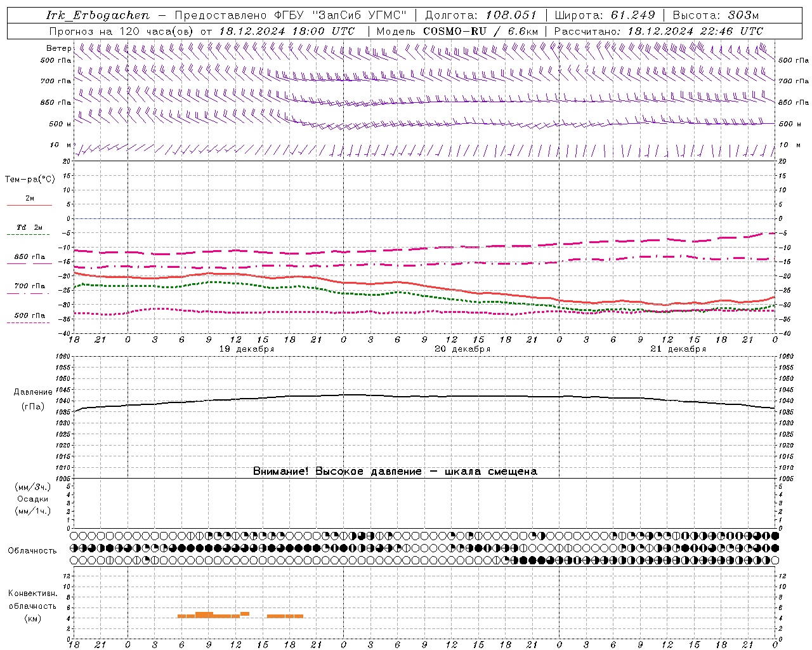This screenshot has width=812, height=650.
Task: Click the 500 гПа entry in temperature legend
Action: 29,315
